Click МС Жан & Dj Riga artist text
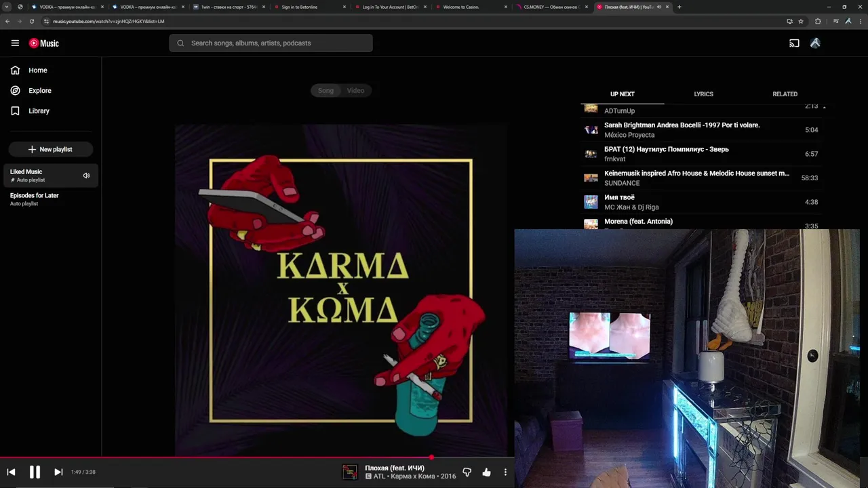The image size is (868, 488). tap(631, 207)
